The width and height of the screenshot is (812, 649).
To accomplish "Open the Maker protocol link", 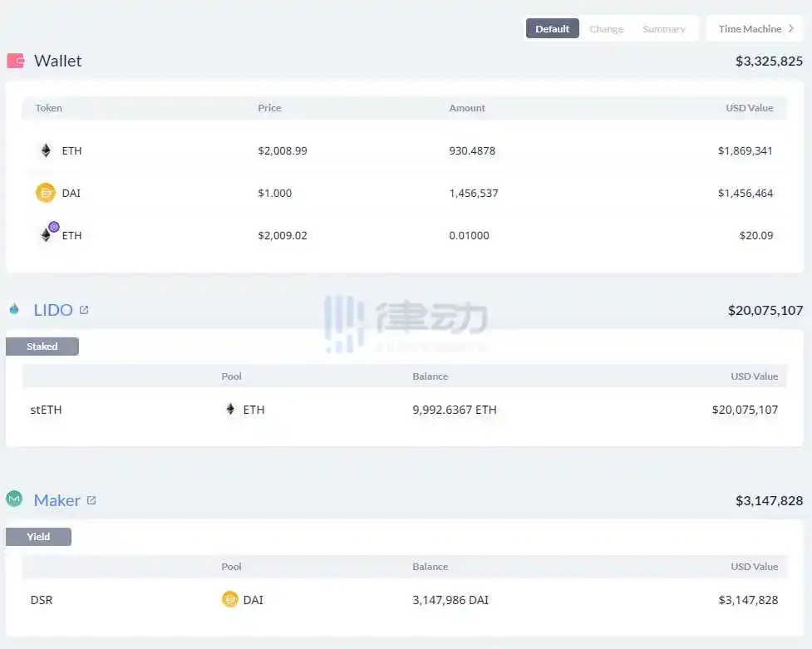I will click(x=57, y=500).
